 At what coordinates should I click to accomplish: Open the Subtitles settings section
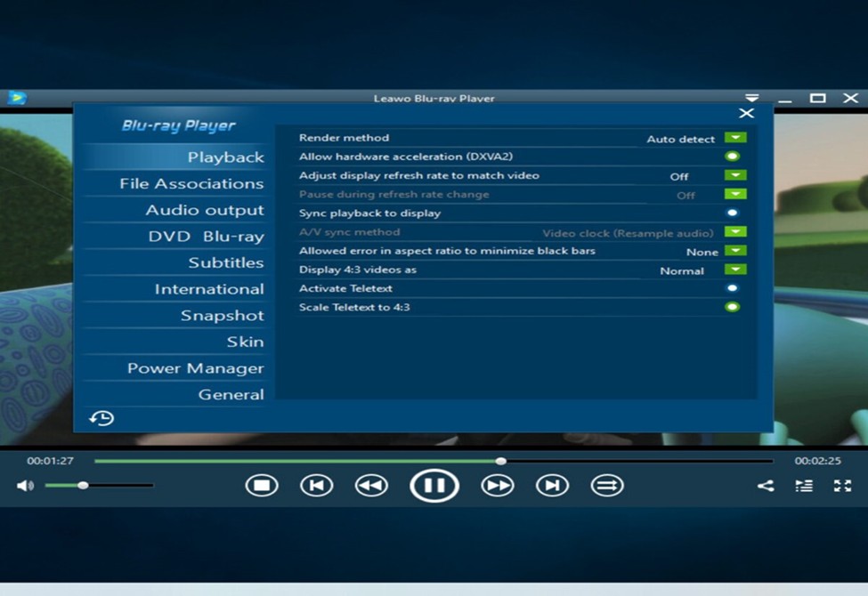(x=226, y=263)
